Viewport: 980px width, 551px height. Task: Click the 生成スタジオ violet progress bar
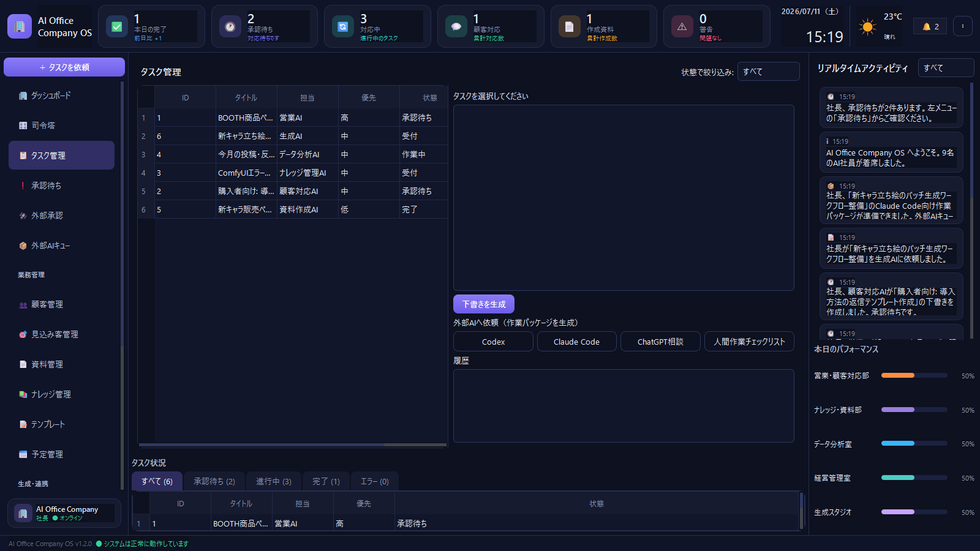[x=914, y=512]
